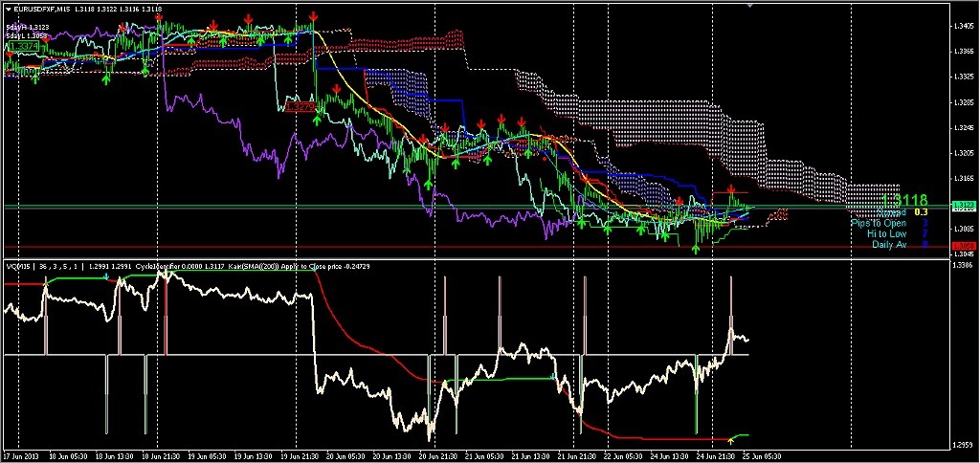Click the red 1.3058 price-axis marker
The image size is (980, 463).
[x=963, y=246]
